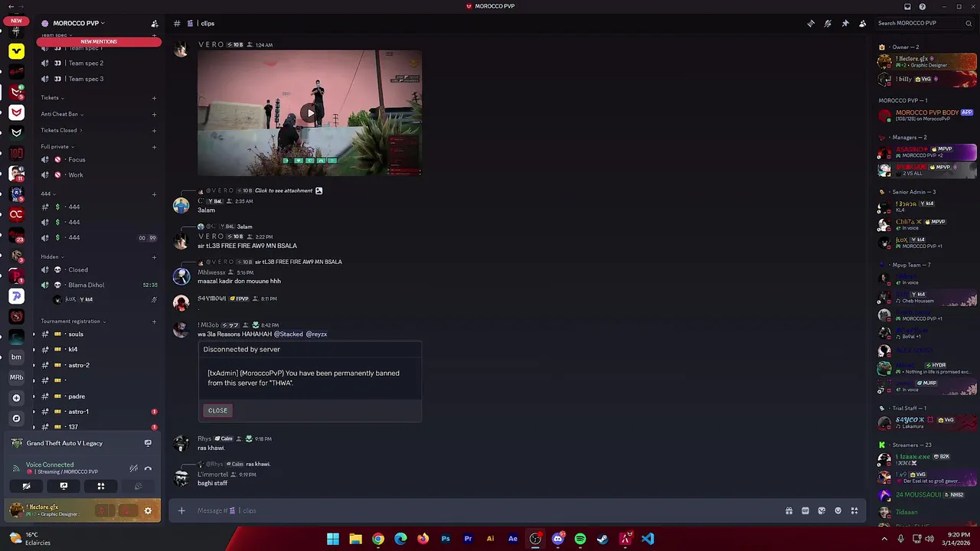
Task: Open the astro-2 channel
Action: click(x=99, y=365)
